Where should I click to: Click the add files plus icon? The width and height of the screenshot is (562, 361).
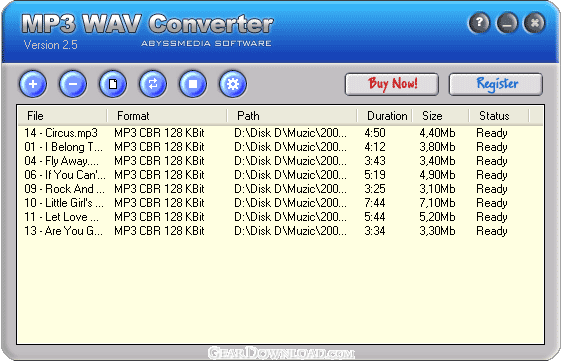point(33,84)
